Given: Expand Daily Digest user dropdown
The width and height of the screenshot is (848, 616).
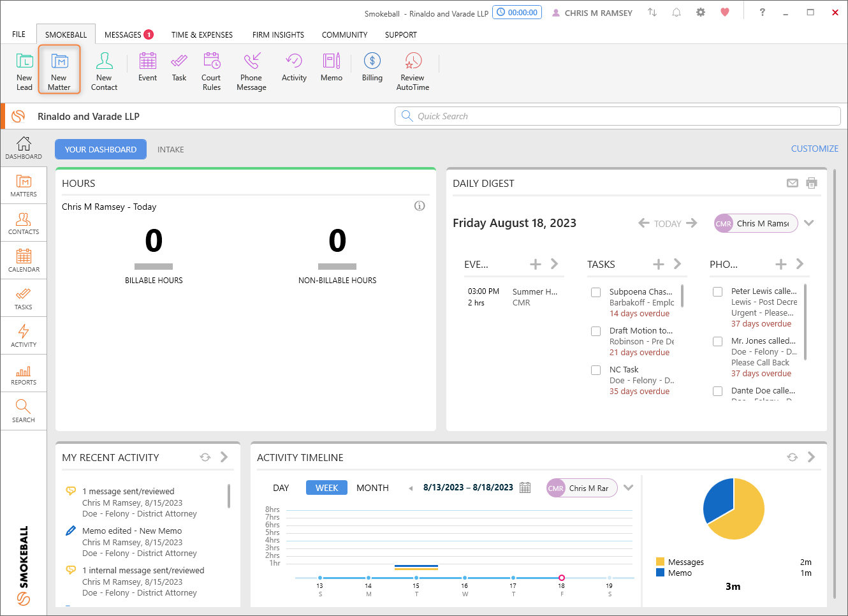Looking at the screenshot, I should (809, 223).
